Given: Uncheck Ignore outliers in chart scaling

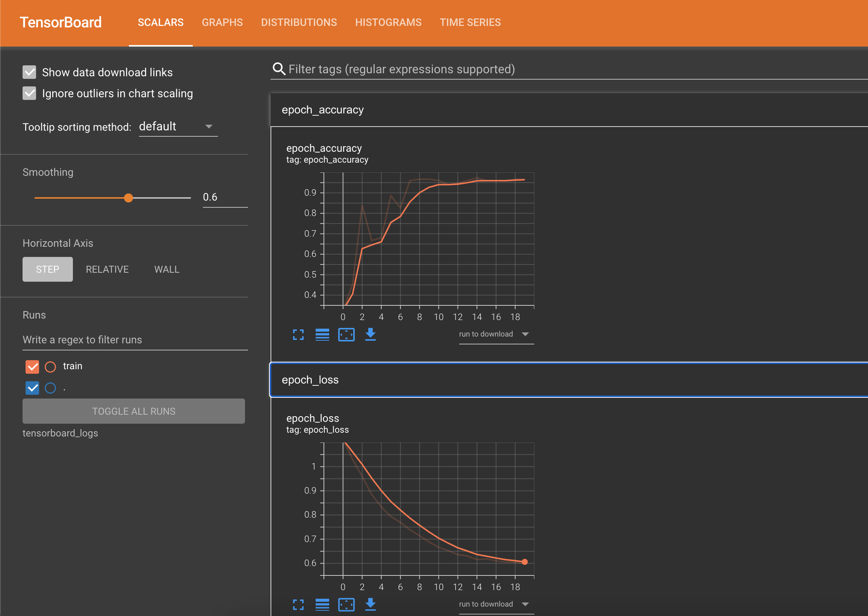Looking at the screenshot, I should 29,93.
